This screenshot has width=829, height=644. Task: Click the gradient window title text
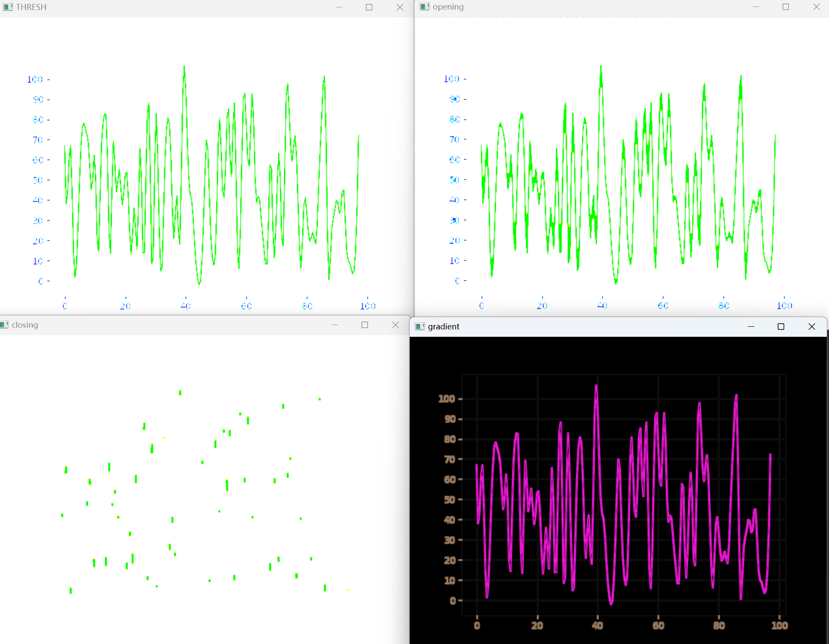point(444,326)
